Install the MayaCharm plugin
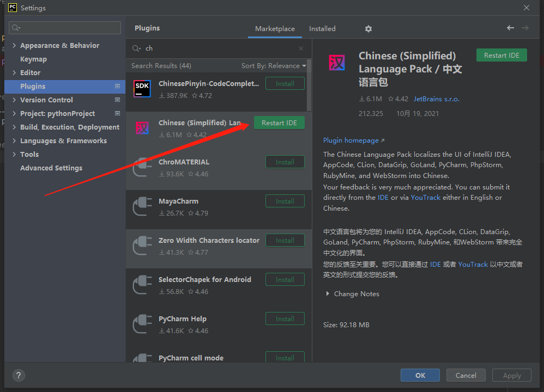 point(285,201)
